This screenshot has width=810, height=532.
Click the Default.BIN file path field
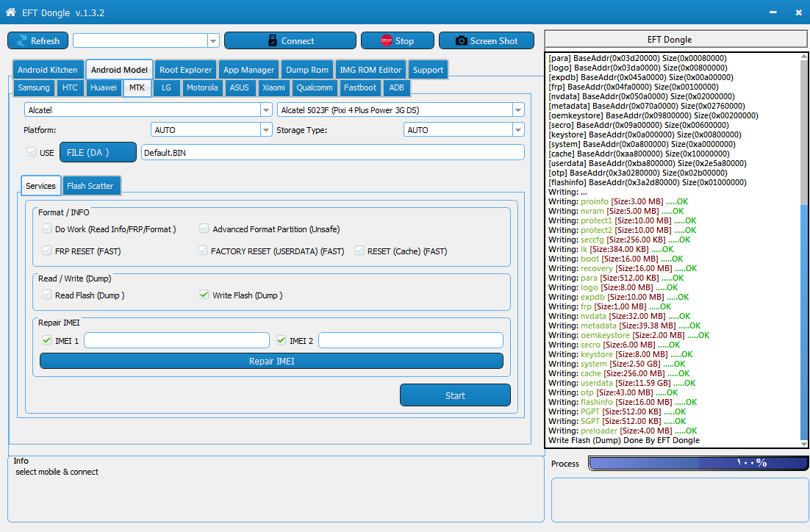click(333, 152)
